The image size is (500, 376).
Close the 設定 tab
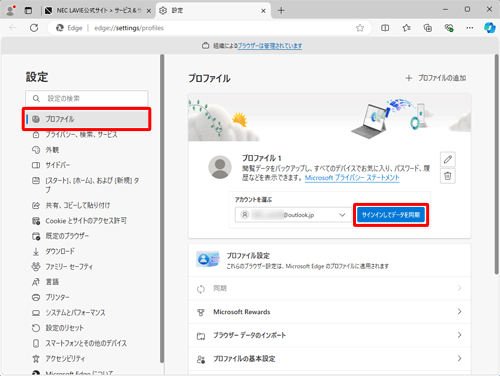263,11
